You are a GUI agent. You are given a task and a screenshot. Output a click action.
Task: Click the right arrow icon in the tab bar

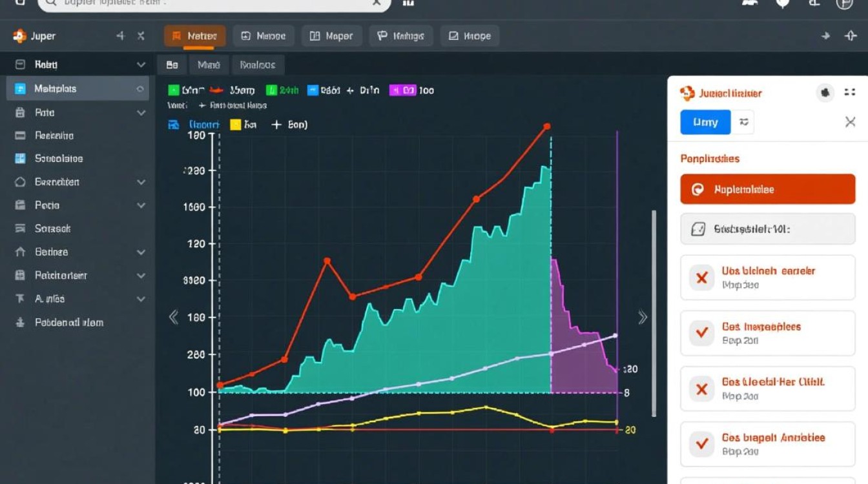point(825,37)
